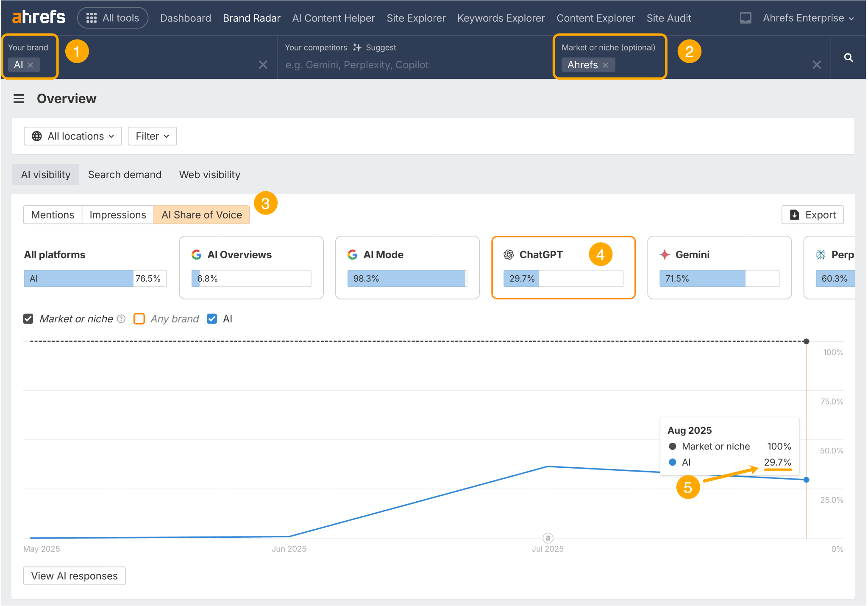Uncheck the Market or niche checkbox
Viewport: 868px width, 606px height.
tap(28, 318)
